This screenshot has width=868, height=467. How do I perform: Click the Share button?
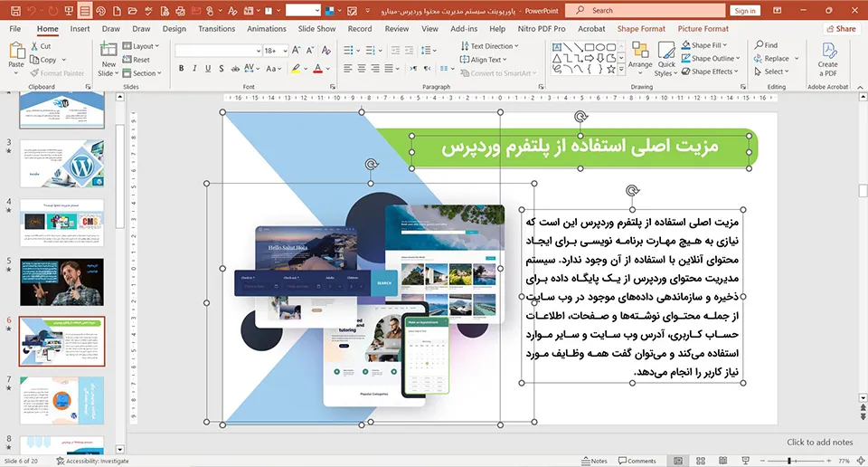pyautogui.click(x=840, y=29)
